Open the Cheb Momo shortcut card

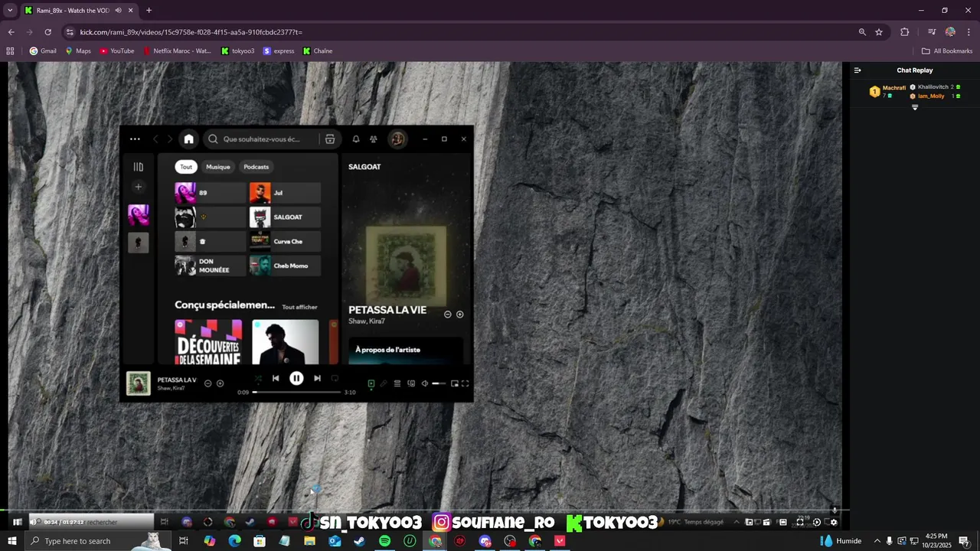(285, 266)
